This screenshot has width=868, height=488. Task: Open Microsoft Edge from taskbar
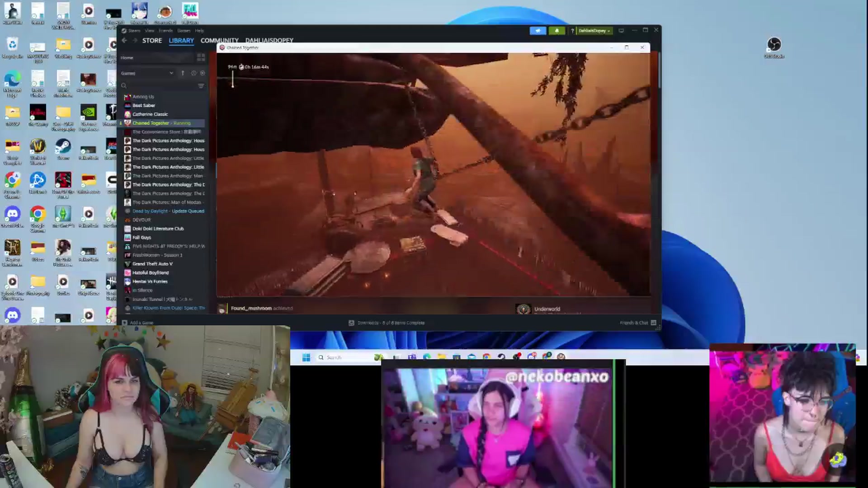click(427, 357)
